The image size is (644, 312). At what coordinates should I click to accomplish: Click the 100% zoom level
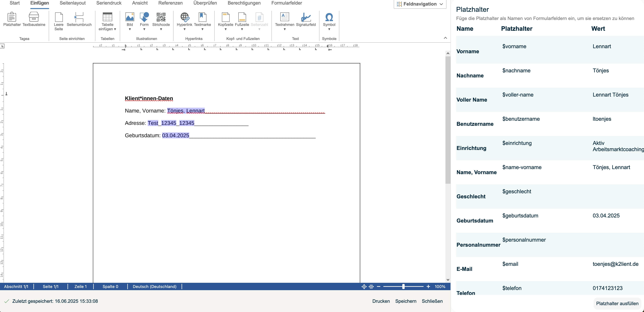440,286
